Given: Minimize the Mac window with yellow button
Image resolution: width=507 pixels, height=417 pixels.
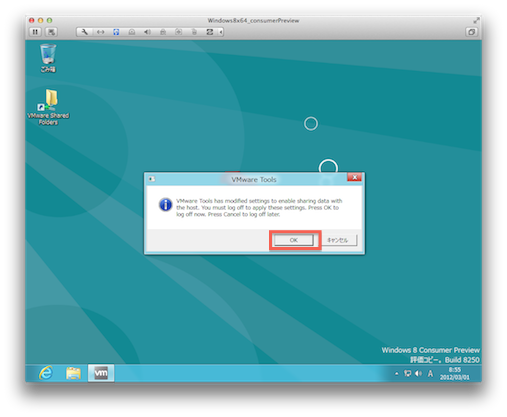Looking at the screenshot, I should click(x=40, y=20).
